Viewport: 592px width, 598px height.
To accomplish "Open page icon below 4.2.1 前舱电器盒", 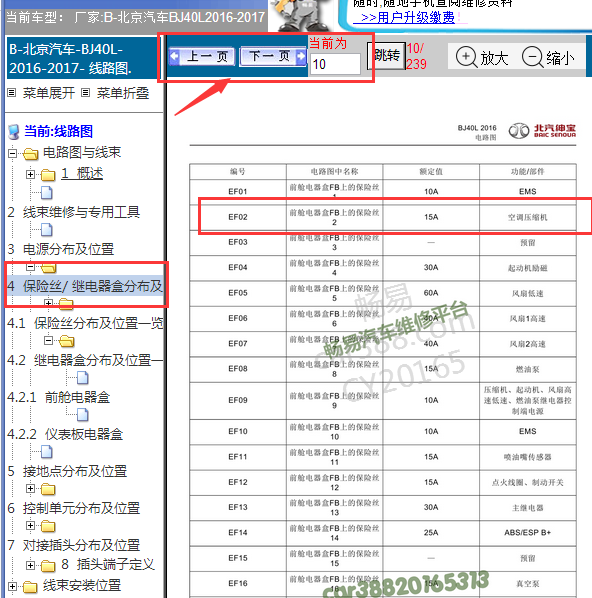I will pos(83,415).
